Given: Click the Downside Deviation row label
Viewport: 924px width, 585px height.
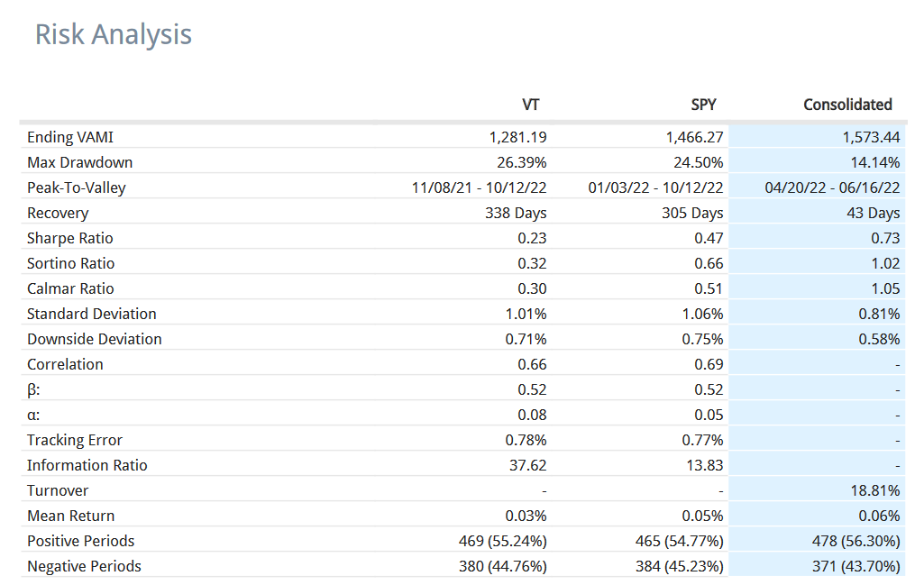Looking at the screenshot, I should tap(95, 339).
